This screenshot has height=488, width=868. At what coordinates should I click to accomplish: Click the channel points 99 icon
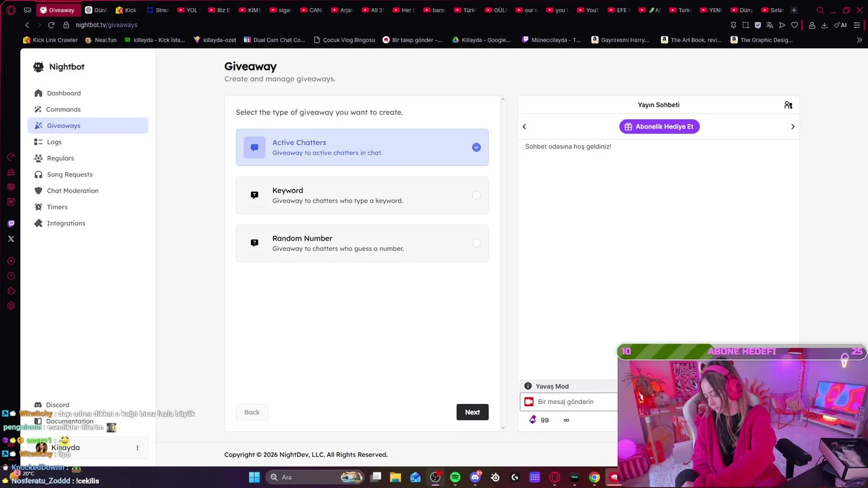(532, 420)
